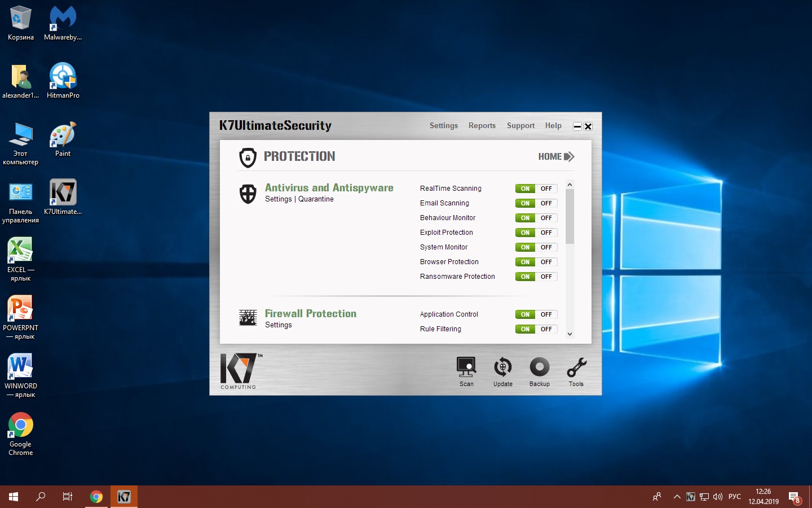The height and width of the screenshot is (508, 812).
Task: Click the РУС language indicator
Action: [x=735, y=497]
